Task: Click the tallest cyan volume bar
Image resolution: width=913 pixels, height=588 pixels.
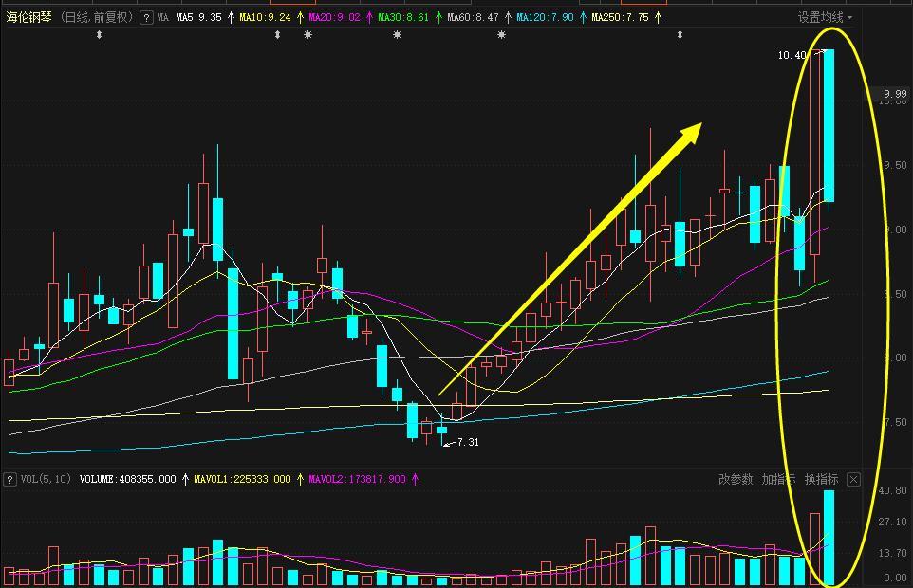Action: click(829, 538)
